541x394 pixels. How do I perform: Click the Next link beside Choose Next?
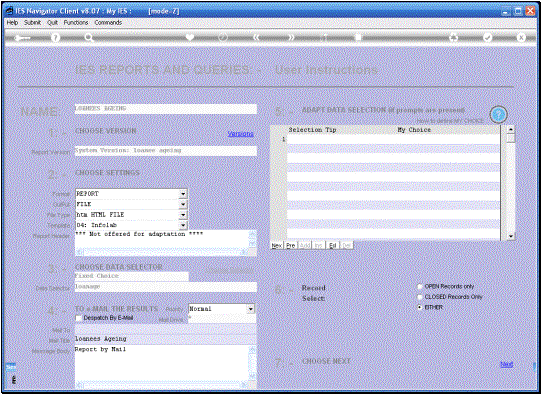click(506, 364)
